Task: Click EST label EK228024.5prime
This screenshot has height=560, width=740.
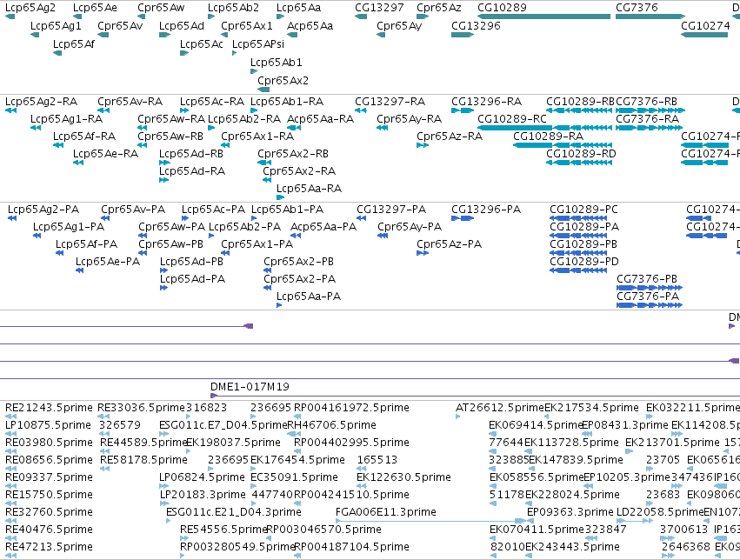Action: pyautogui.click(x=572, y=495)
